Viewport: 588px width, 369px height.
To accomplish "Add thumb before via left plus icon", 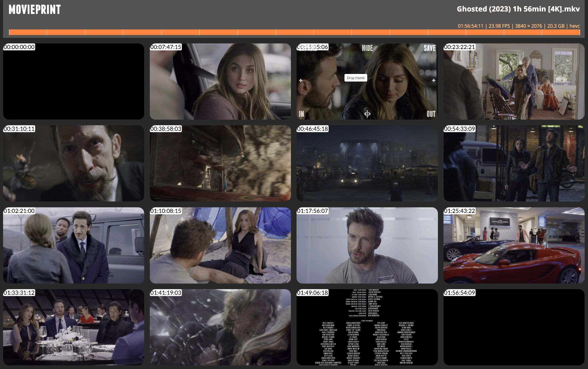I will coord(301,80).
